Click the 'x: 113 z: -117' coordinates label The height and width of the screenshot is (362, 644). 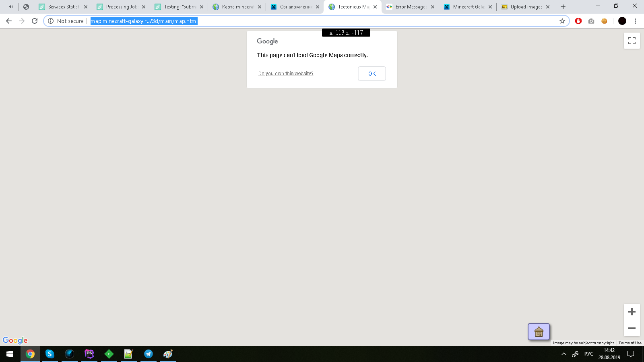tap(346, 33)
